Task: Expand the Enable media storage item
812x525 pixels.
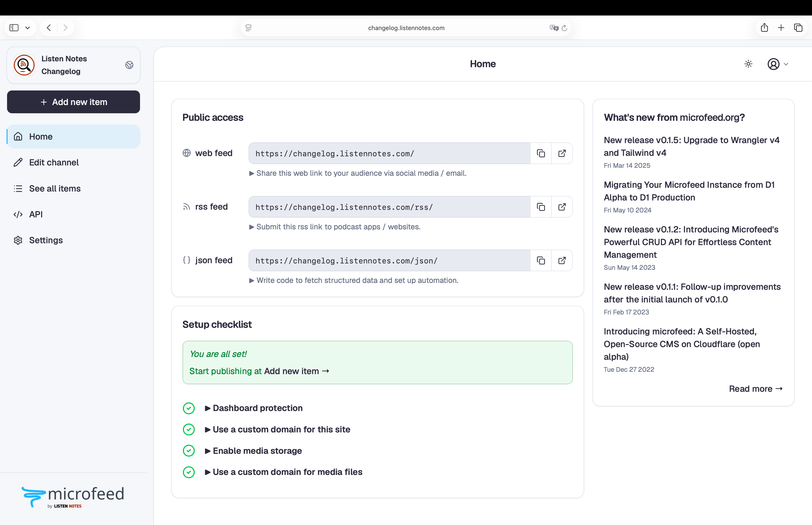Action: (x=253, y=451)
